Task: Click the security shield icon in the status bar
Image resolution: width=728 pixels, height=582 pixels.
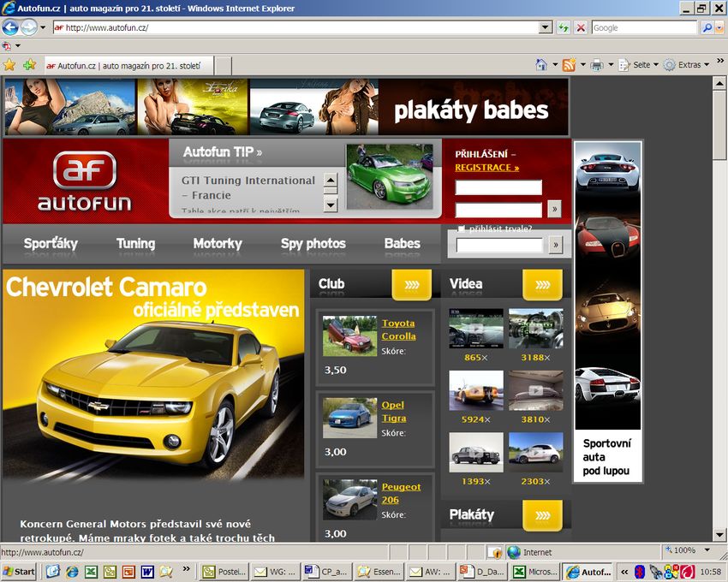Action: tap(496, 552)
